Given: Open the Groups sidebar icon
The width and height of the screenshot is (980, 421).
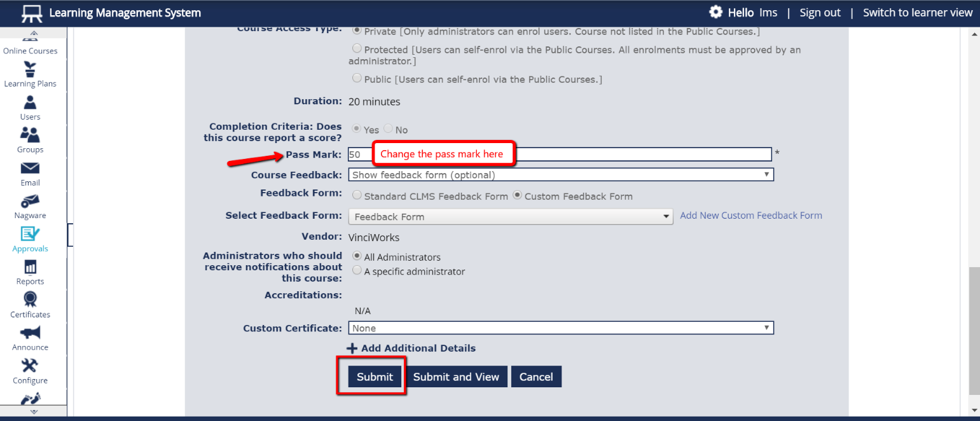Looking at the screenshot, I should [x=30, y=135].
